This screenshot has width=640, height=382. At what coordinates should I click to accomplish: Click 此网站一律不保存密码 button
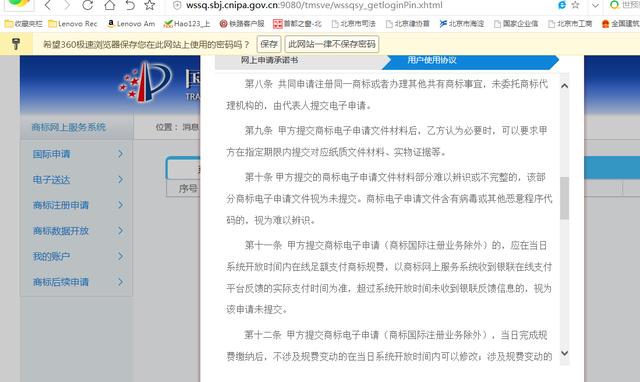(x=331, y=44)
